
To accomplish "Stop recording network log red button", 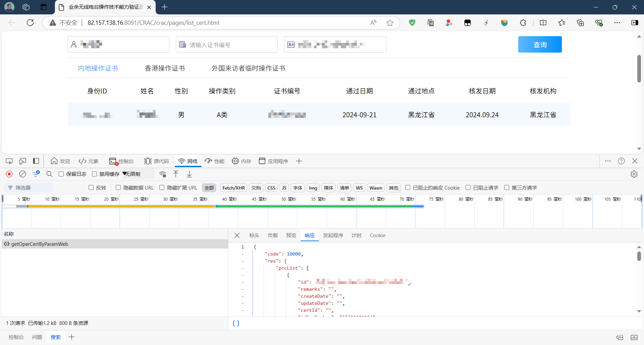I will tap(9, 174).
